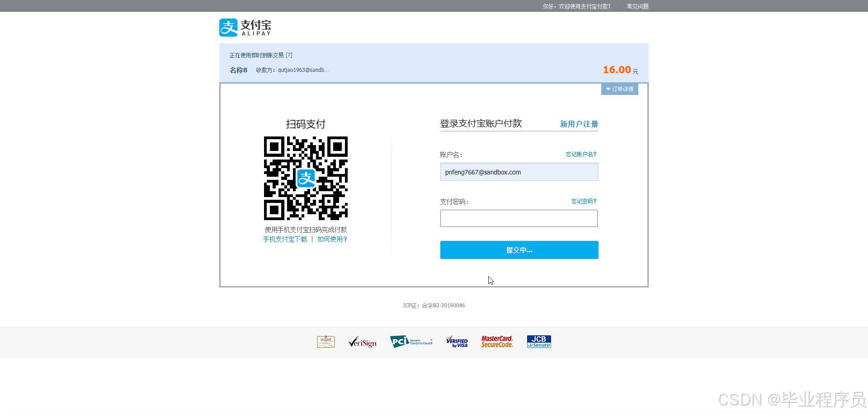
Task: Click the 忘记账户名? link
Action: click(x=581, y=154)
